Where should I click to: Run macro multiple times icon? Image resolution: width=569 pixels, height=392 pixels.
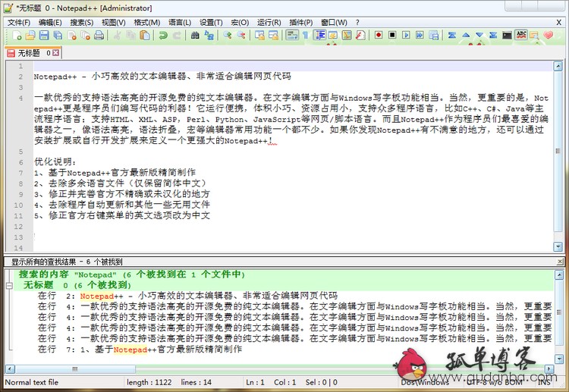point(420,35)
